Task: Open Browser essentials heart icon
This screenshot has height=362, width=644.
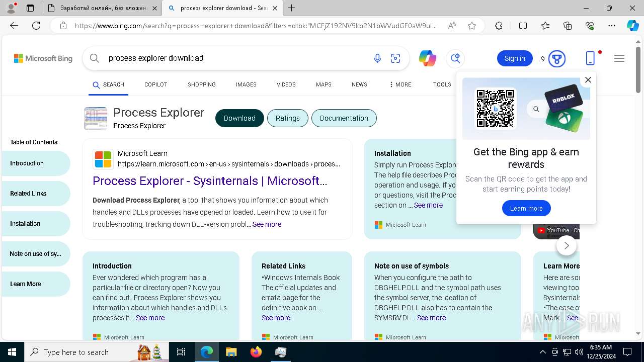Action: pos(590,26)
